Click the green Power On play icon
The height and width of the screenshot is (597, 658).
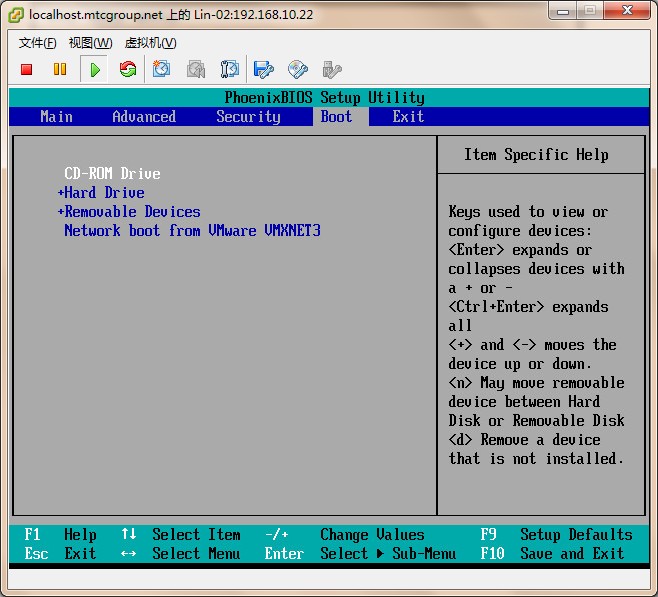tap(95, 70)
